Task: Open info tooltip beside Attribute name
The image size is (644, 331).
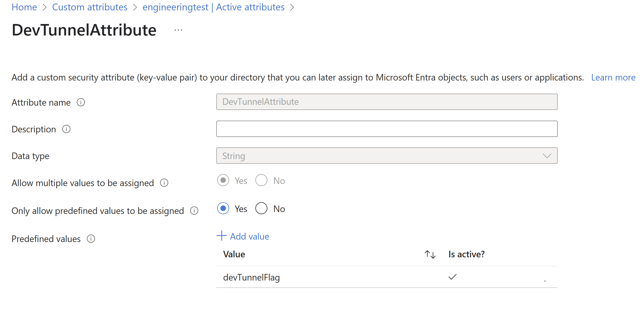Action: pyautogui.click(x=81, y=102)
